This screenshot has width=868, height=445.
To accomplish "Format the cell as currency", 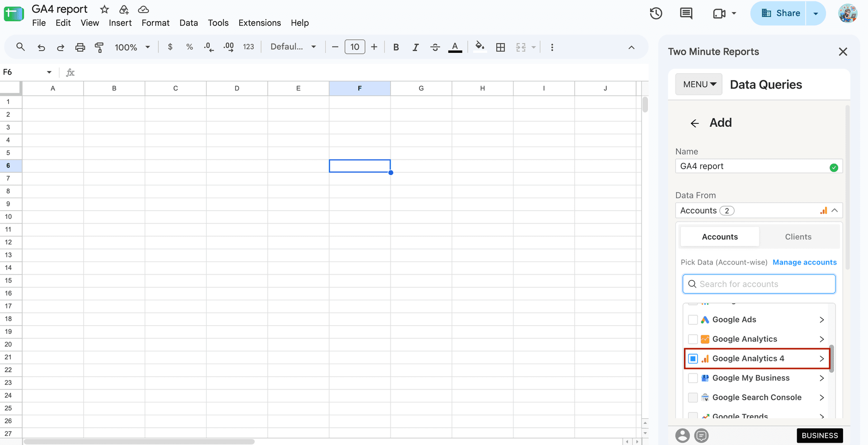I will point(170,47).
